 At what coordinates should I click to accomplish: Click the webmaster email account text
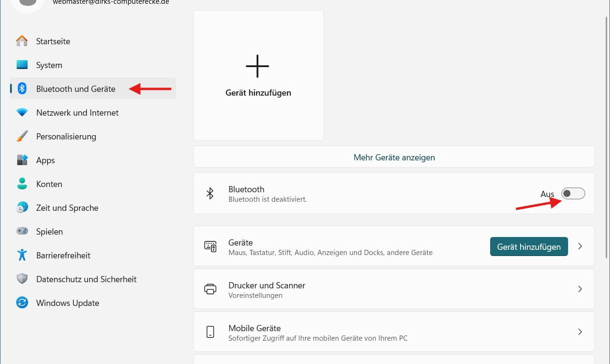pos(110,2)
